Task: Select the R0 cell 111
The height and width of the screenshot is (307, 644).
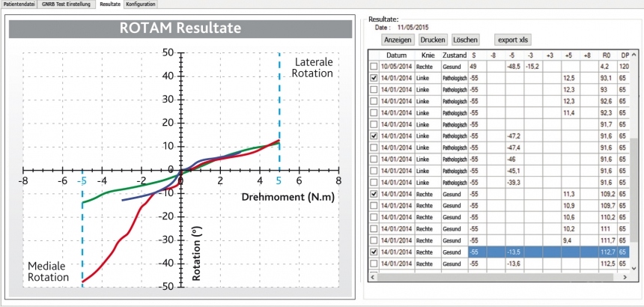Action: [607, 228]
